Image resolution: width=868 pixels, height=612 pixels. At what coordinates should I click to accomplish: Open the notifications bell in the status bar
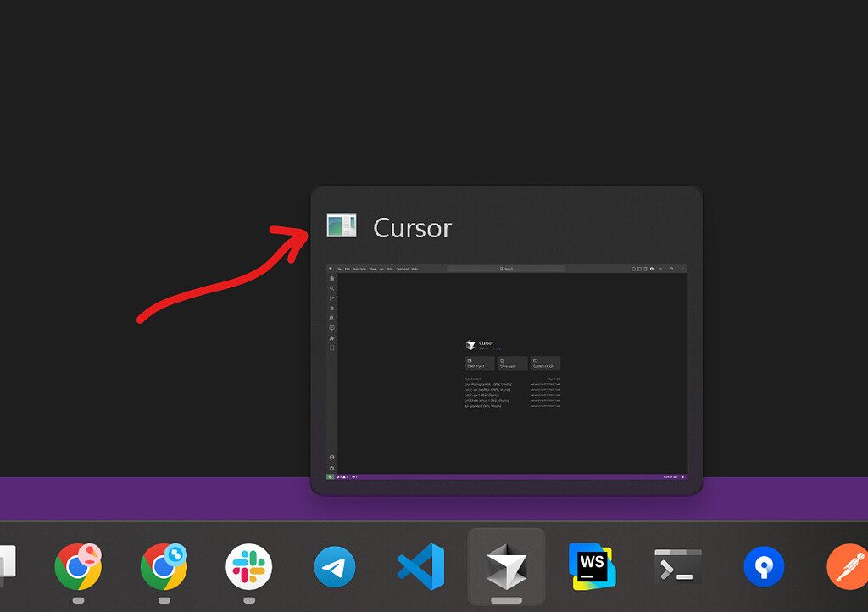tap(682, 476)
